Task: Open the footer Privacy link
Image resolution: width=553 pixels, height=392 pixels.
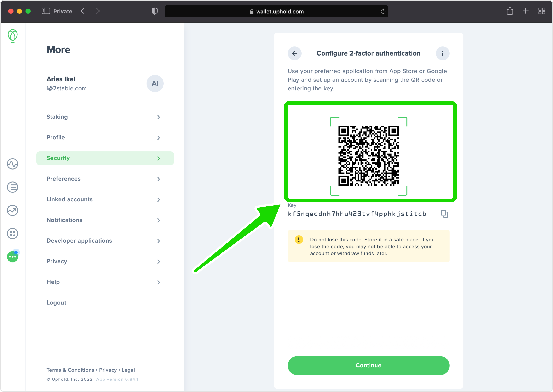Action: point(108,370)
